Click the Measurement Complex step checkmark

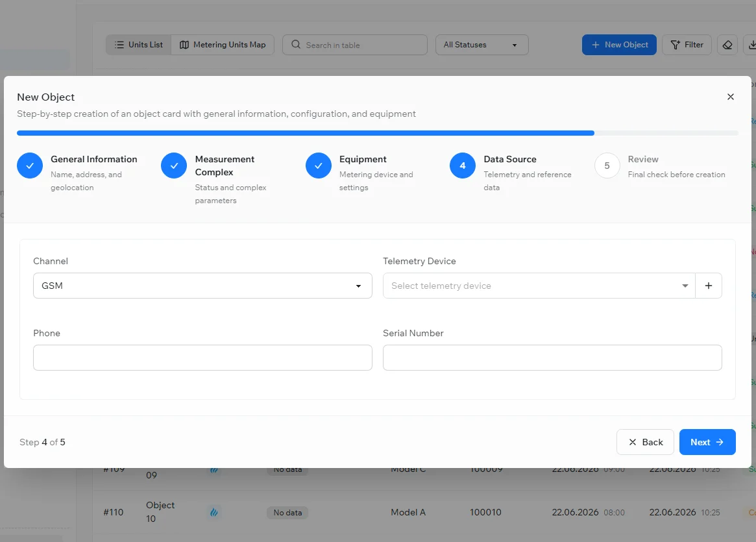pyautogui.click(x=174, y=166)
